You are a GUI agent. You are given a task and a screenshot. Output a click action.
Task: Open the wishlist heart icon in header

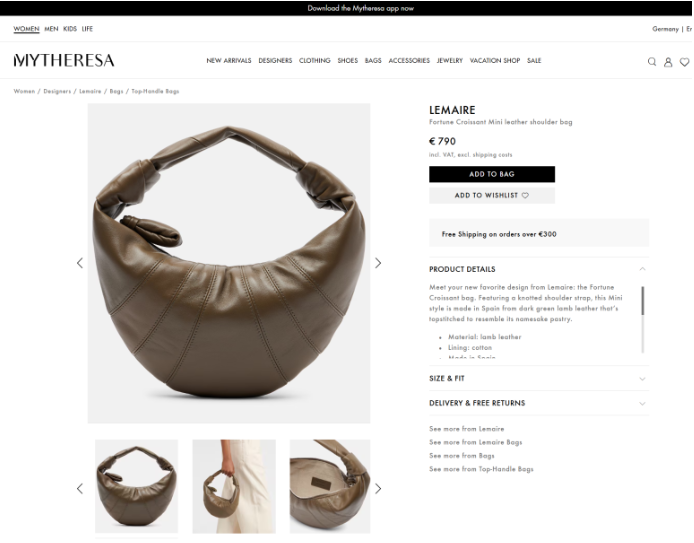tap(684, 62)
